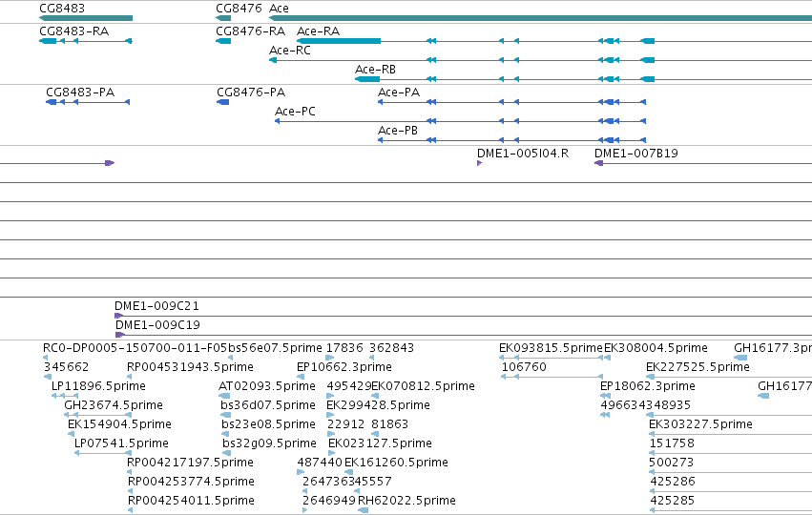
Task: Select the RP004217197.5prime EST label
Action: (191, 463)
